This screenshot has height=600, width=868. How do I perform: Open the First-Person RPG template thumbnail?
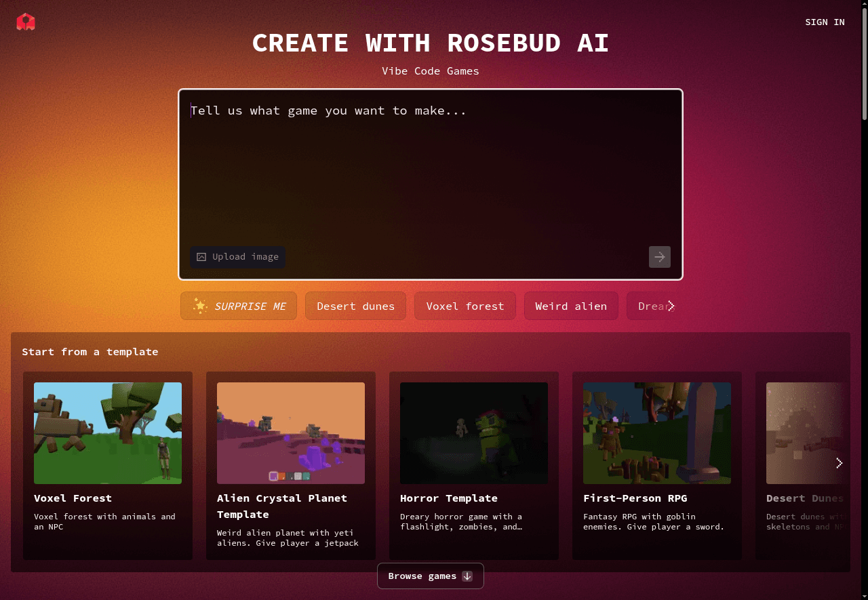pyautogui.click(x=656, y=433)
